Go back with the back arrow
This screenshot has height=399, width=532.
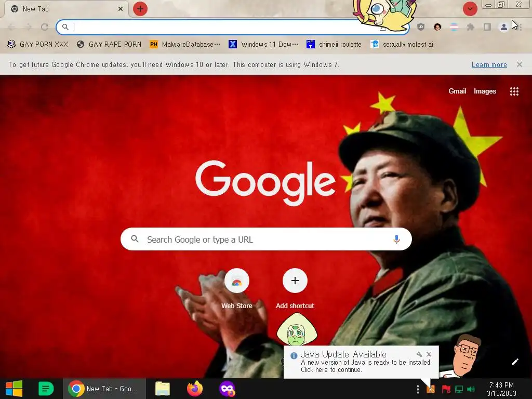(x=11, y=27)
